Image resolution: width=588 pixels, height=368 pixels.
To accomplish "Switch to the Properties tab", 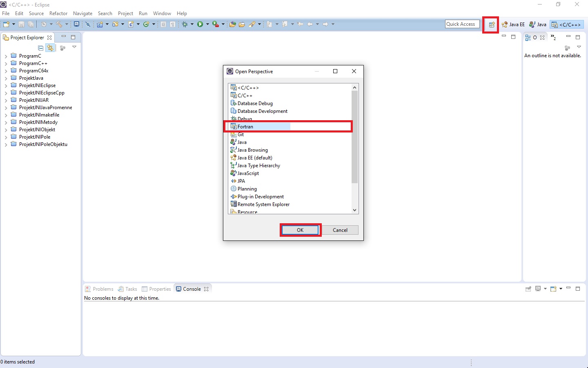I will 156,289.
